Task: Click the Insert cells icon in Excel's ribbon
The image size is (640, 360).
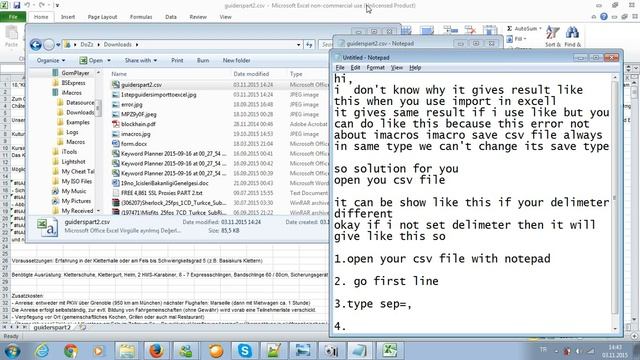Action: tap(451, 30)
